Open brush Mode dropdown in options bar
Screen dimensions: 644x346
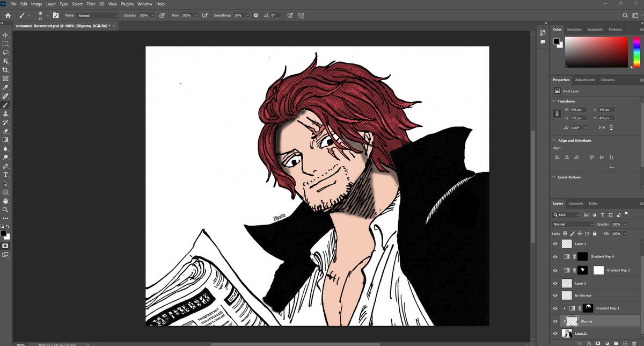pyautogui.click(x=98, y=16)
